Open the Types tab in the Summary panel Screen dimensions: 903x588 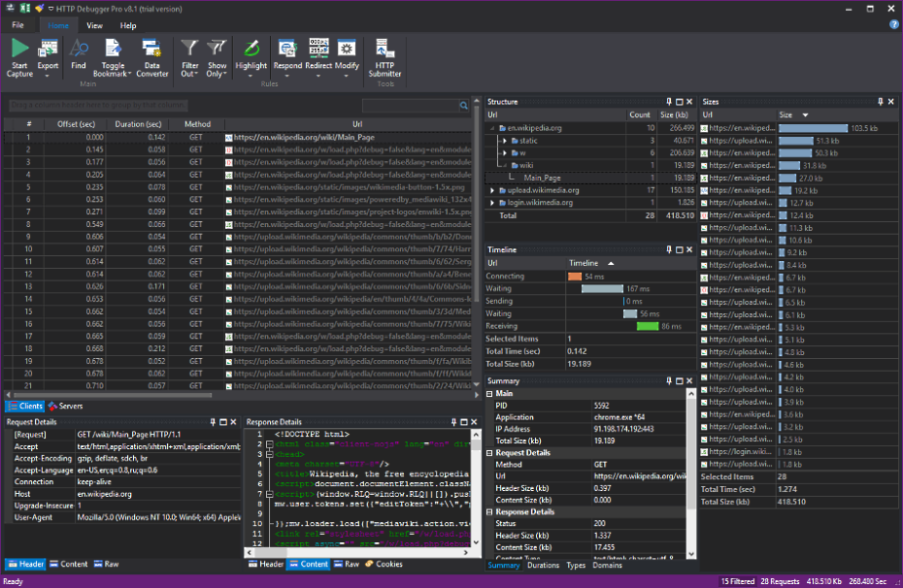(576, 565)
